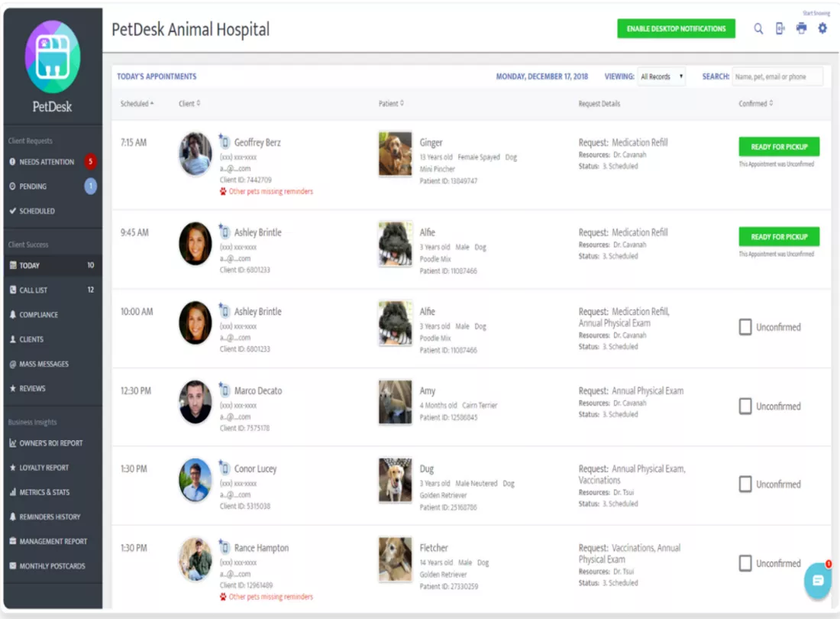
Task: Sort by the Patient column header
Action: click(x=391, y=103)
